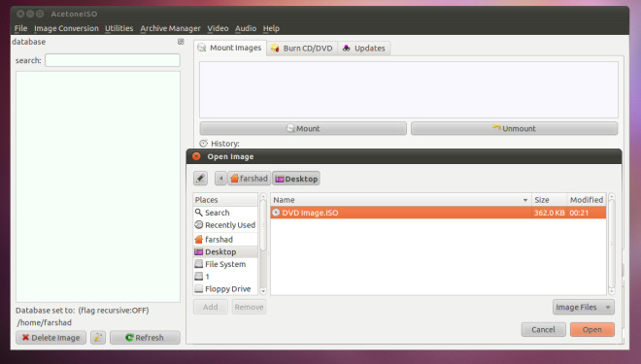Open the Image Conversion menu
Image resolution: width=641 pixels, height=364 pixels.
(66, 28)
